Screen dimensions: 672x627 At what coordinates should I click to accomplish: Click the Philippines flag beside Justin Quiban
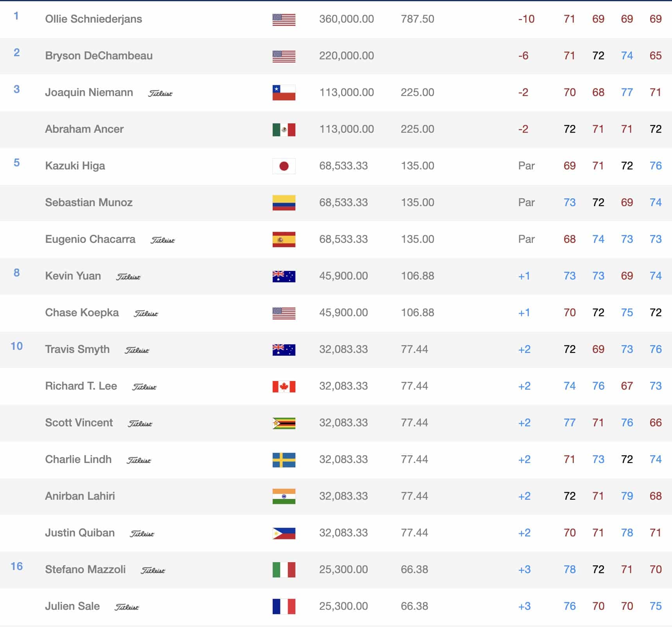[284, 533]
